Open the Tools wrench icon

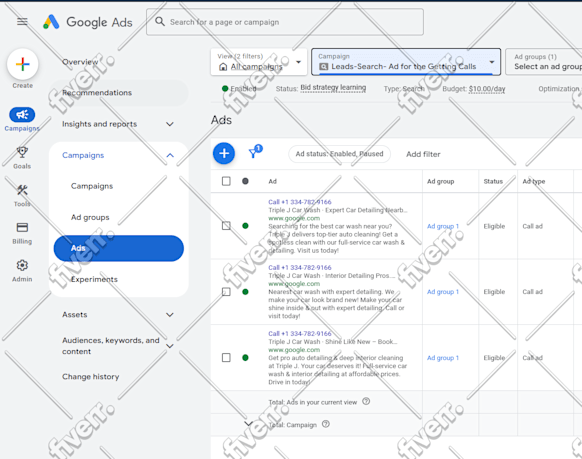[x=22, y=190]
